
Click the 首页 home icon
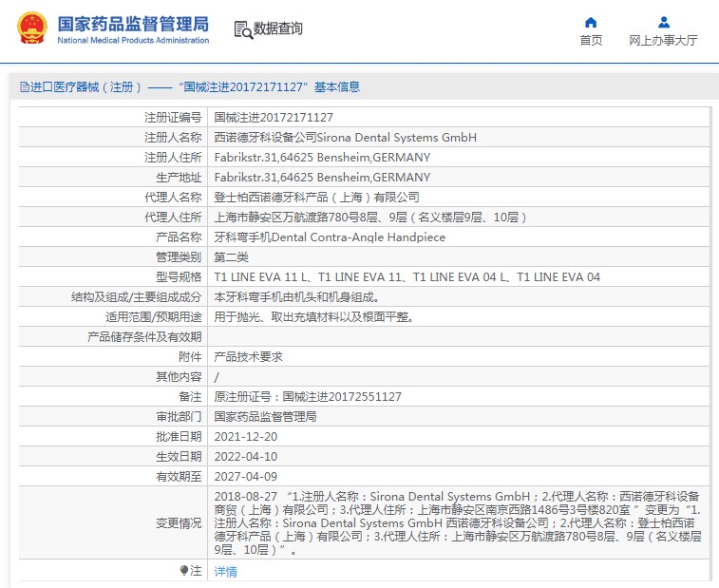click(591, 23)
